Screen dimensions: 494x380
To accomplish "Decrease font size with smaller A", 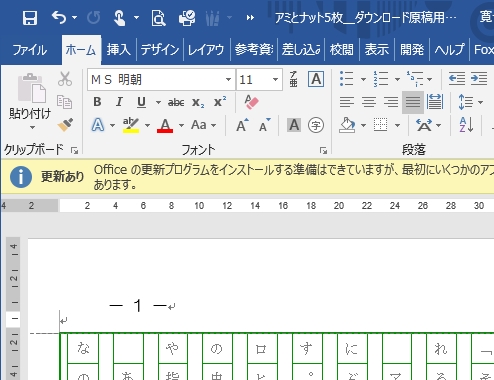I will click(x=265, y=125).
